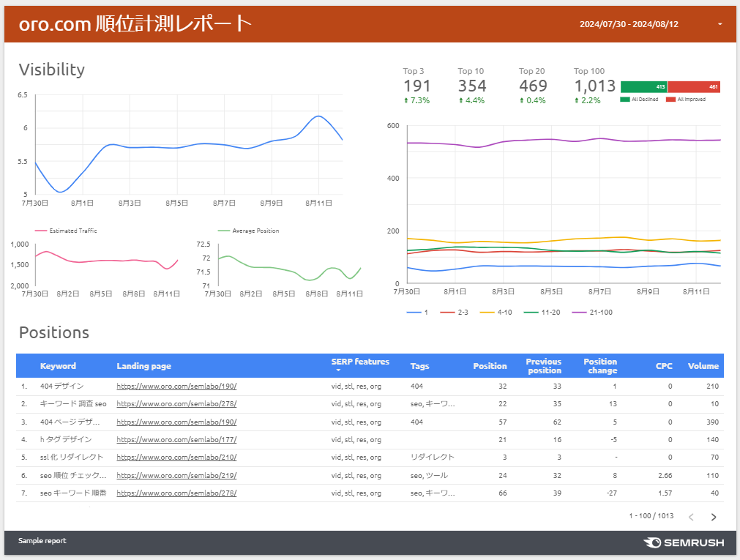Click the Top 10 value 354
The image size is (740, 560).
[472, 86]
